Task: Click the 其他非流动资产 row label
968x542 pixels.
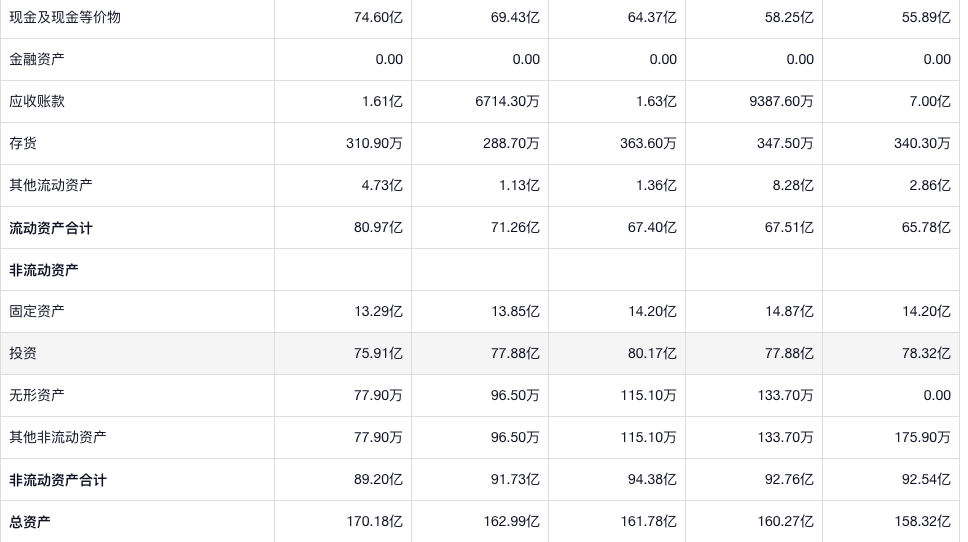Action: pyautogui.click(x=58, y=437)
